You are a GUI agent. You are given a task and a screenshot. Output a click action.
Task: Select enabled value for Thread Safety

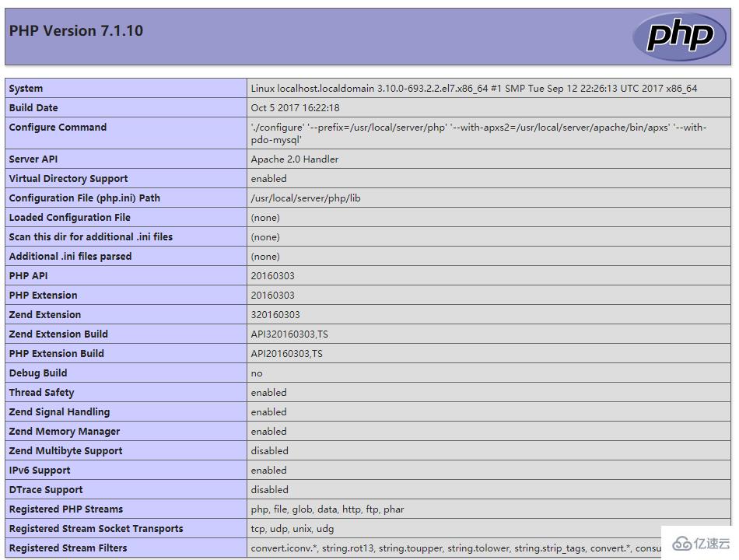click(268, 392)
